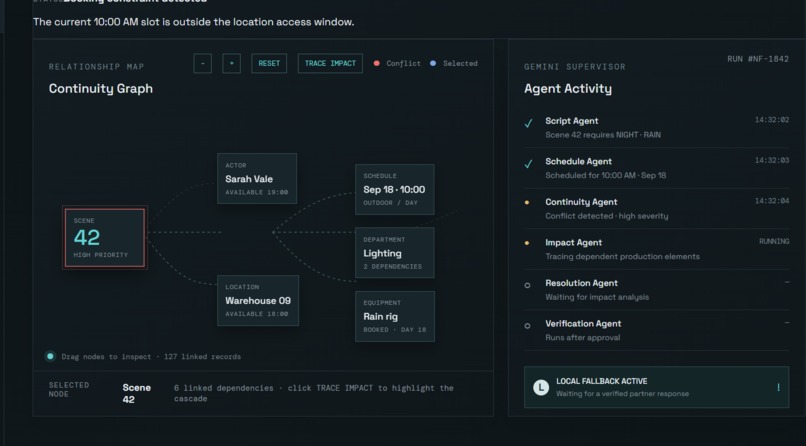Screen dimensions: 806x446
Task: Click the RESET button
Action: [x=269, y=64]
